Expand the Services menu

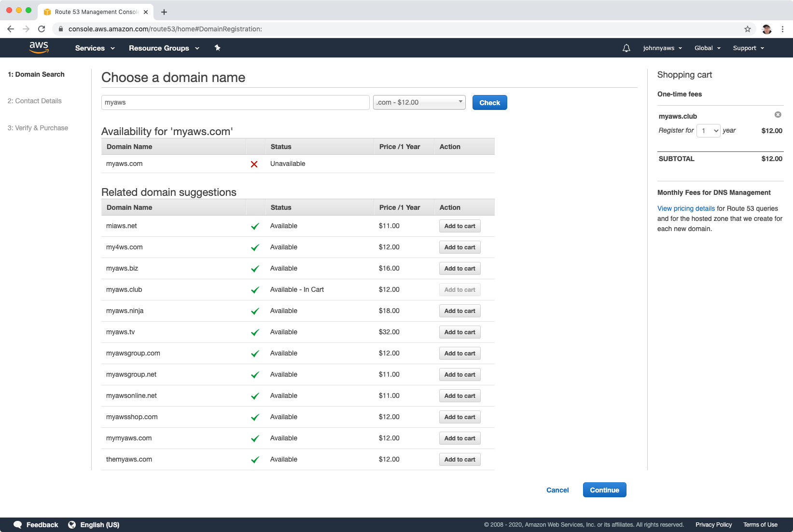coord(95,48)
